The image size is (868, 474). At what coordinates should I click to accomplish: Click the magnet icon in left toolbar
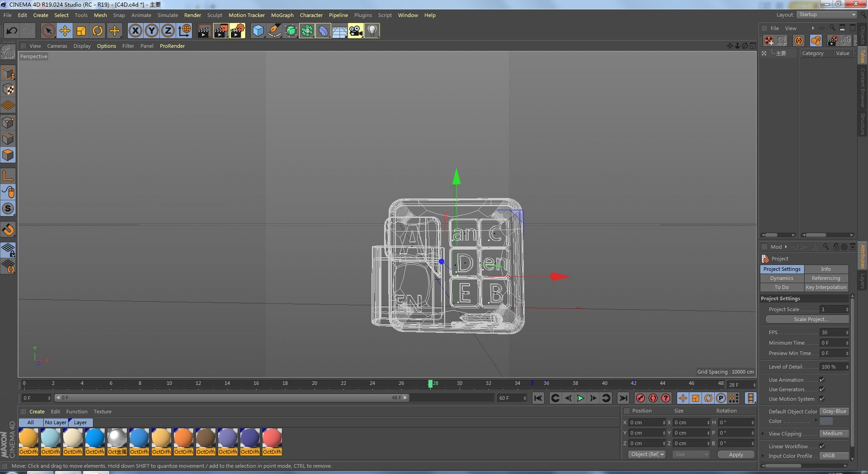8,229
